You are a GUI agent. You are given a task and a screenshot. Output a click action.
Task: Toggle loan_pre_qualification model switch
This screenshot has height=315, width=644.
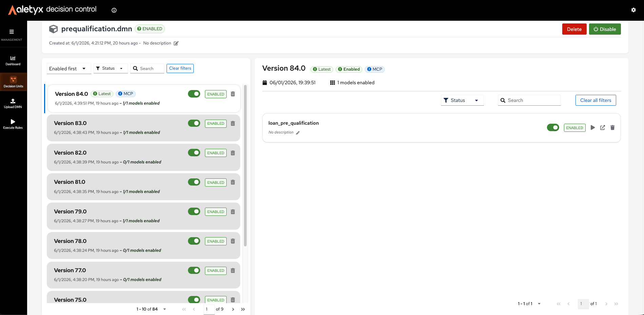coord(553,127)
